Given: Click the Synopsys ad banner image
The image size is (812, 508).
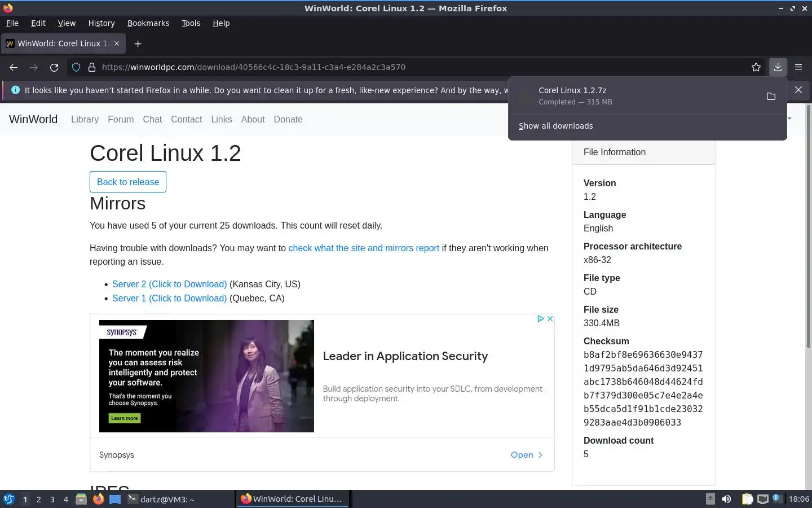Looking at the screenshot, I should tap(206, 376).
